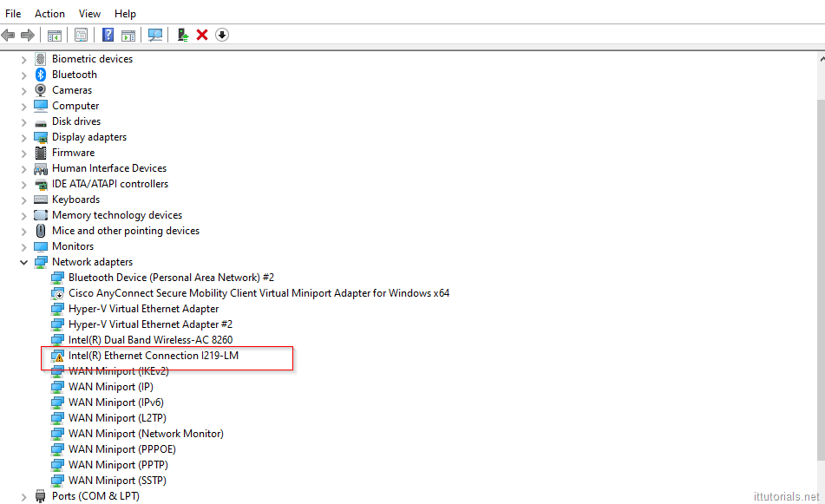Screen dimensions: 825x504
Task: Expand the Monitors chevron
Action: [23, 247]
